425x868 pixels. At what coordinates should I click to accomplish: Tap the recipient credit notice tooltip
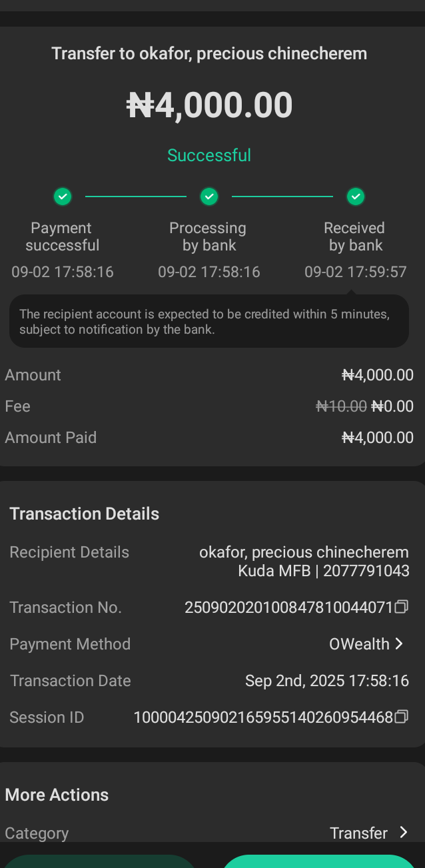tap(209, 321)
